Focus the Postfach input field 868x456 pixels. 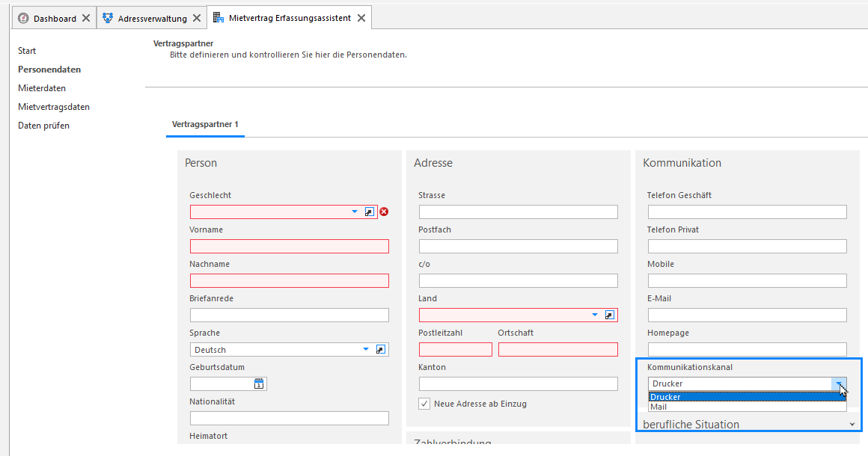click(x=518, y=246)
